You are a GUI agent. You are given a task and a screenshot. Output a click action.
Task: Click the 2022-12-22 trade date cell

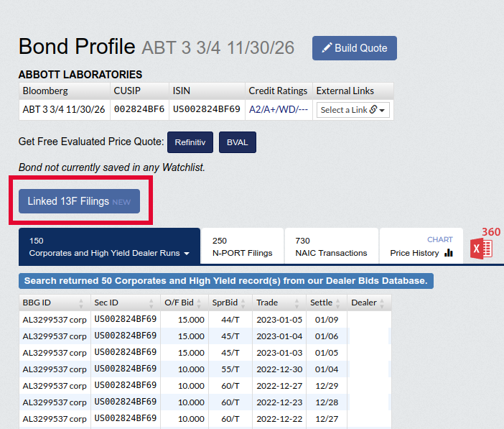(279, 419)
